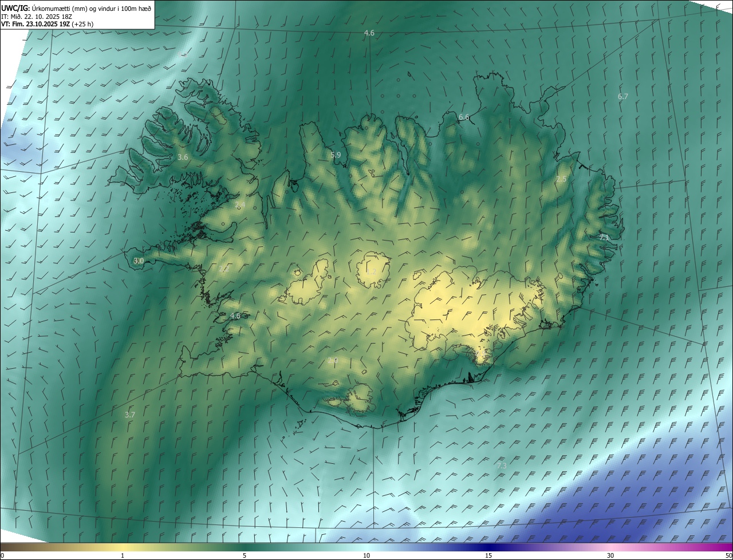The height and width of the screenshot is (560, 733).
Task: Click the valid time 'VT: Fim. 23.10.2025 19Z (+25 h)'
Action: 48,25
